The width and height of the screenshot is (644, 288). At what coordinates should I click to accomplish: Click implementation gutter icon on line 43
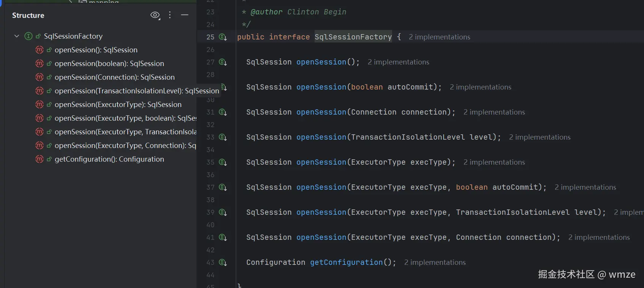coord(223,263)
